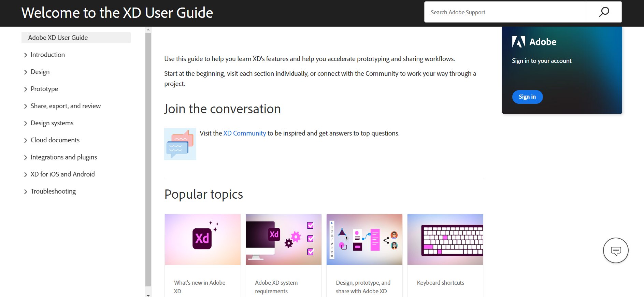Open the XD Community link

(x=244, y=133)
